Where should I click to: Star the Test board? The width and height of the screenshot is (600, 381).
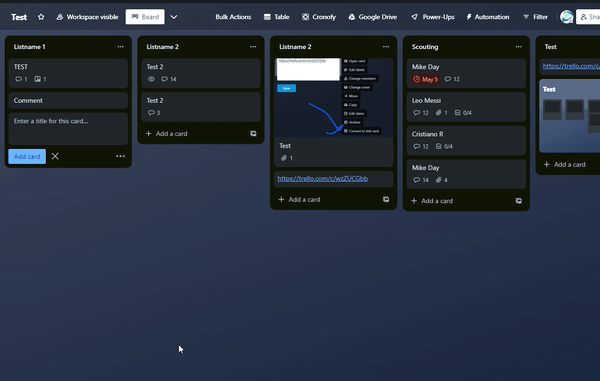tap(41, 17)
